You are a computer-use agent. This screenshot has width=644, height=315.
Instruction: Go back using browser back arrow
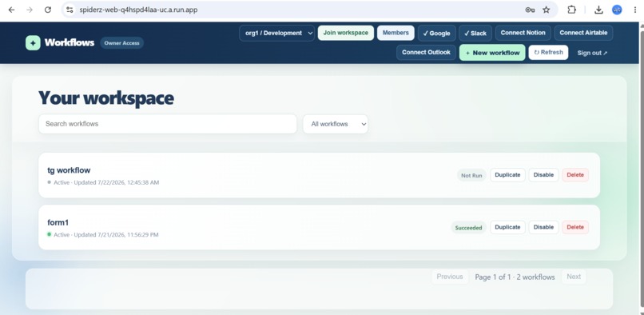coord(11,10)
